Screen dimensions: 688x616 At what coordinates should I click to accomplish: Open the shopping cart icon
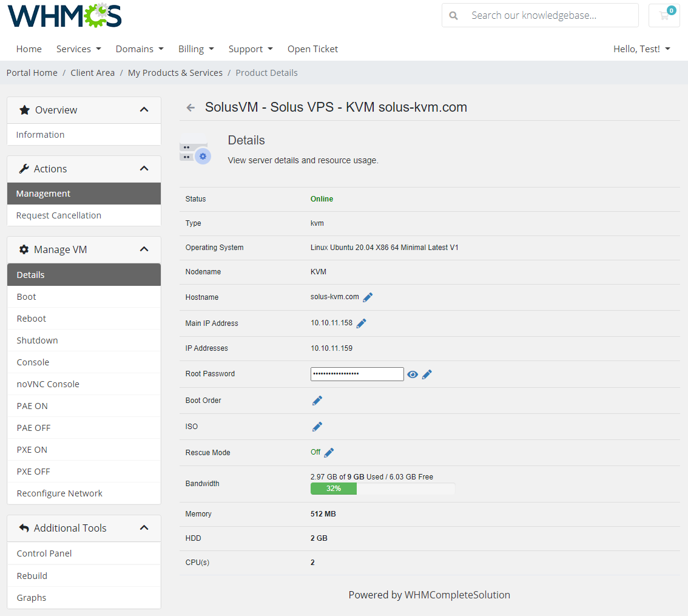click(x=664, y=15)
